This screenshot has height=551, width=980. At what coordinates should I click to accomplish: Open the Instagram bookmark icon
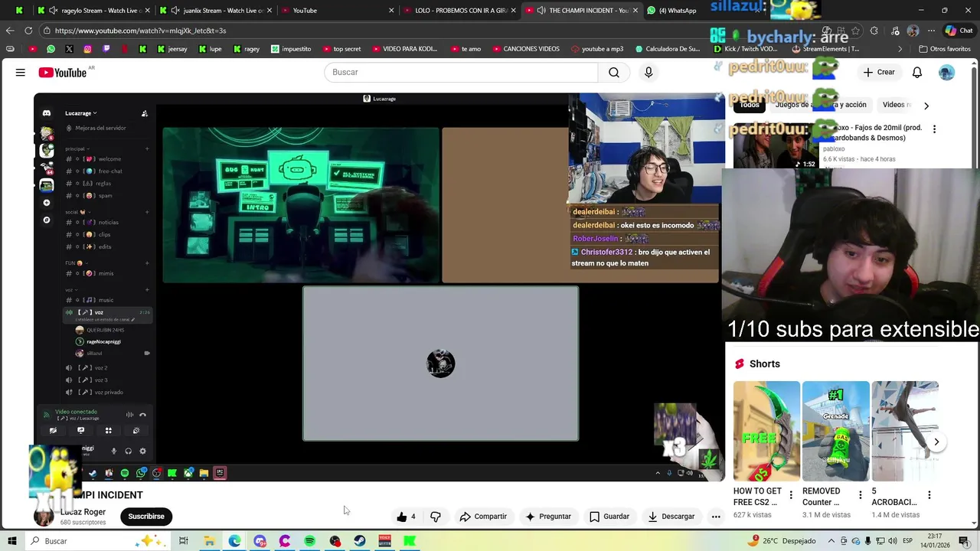click(87, 49)
